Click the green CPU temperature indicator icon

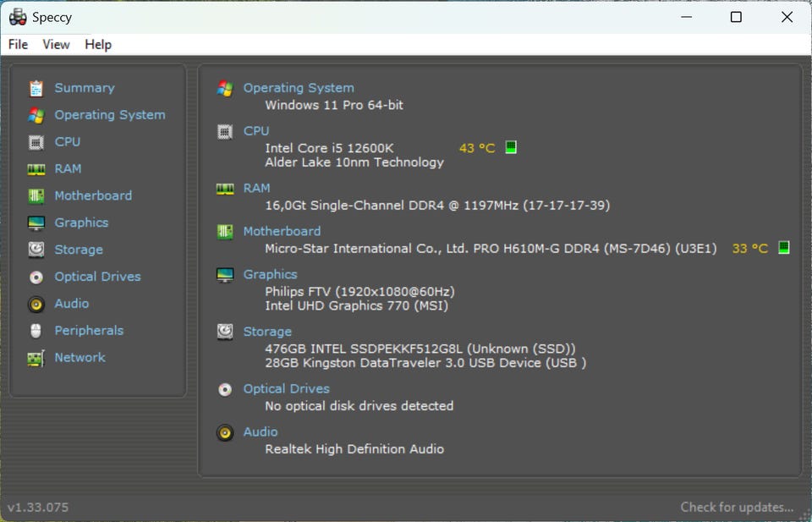point(511,147)
